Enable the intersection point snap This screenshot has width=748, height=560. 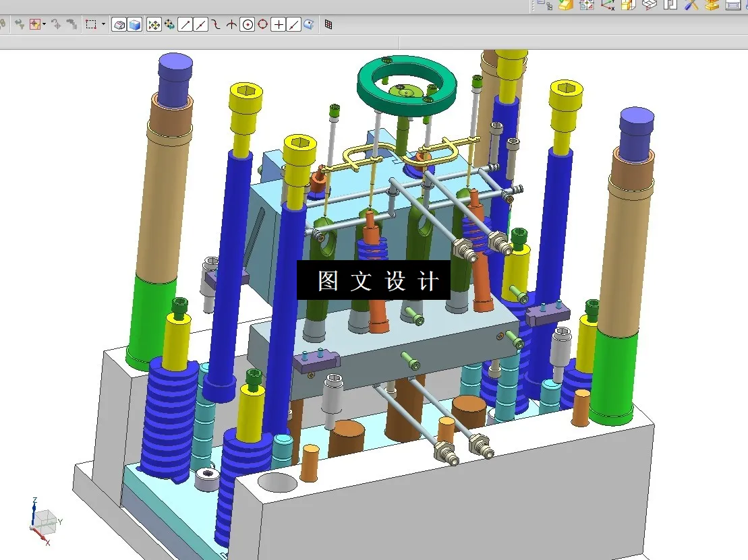pos(233,24)
